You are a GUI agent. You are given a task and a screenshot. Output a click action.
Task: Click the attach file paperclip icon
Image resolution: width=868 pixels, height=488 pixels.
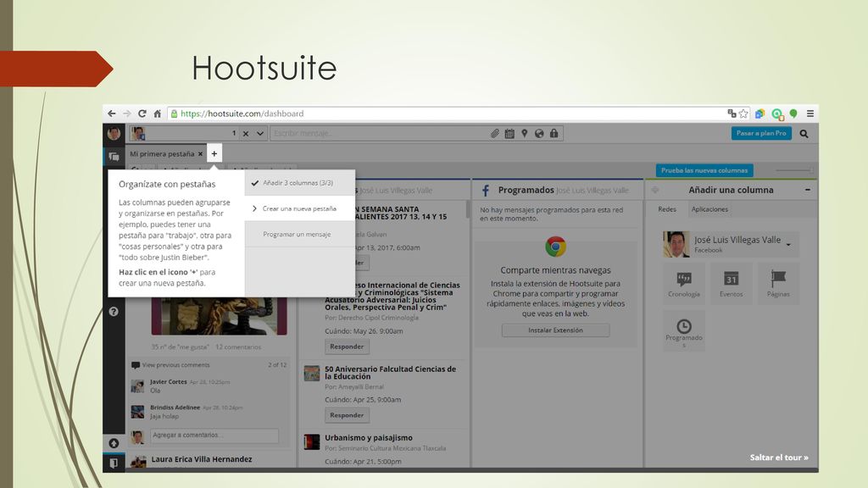click(495, 133)
